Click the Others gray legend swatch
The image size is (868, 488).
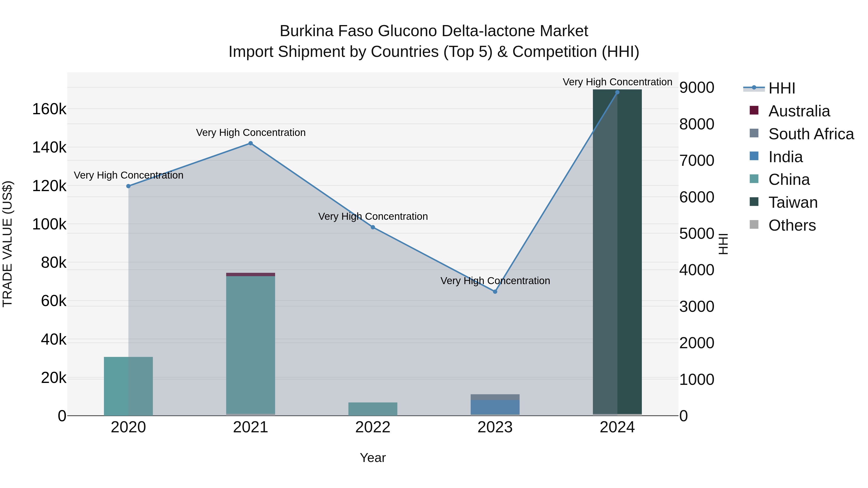point(754,224)
